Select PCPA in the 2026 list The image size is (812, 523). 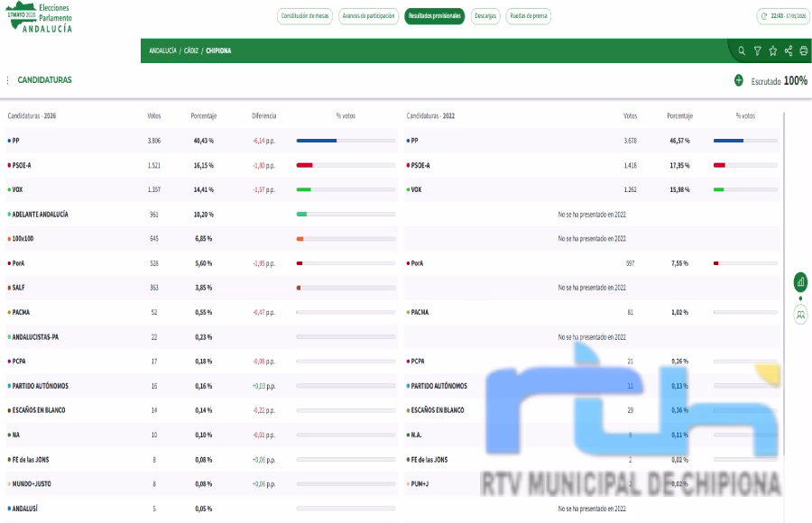pyautogui.click(x=19, y=361)
